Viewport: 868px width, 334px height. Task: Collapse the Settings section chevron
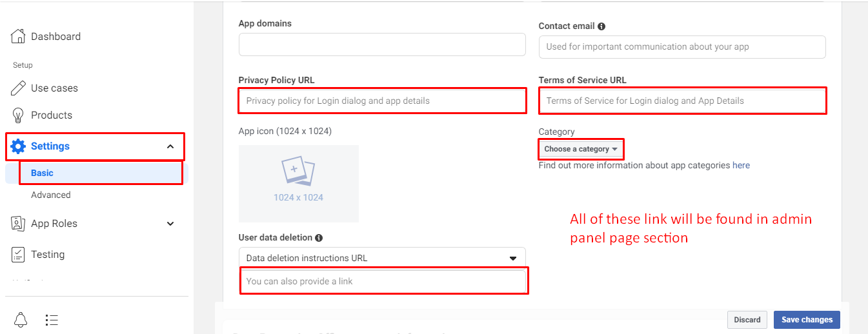click(170, 146)
